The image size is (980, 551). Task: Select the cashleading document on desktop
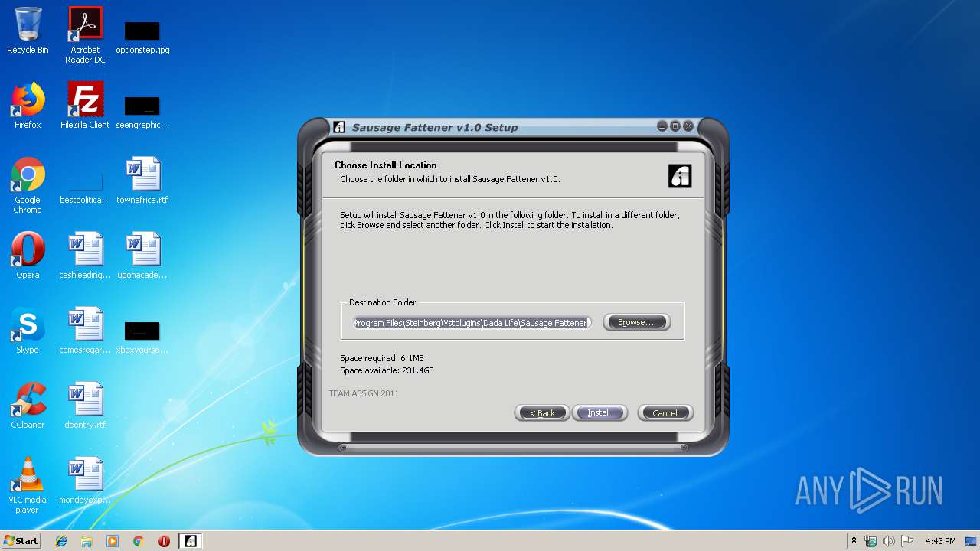click(85, 256)
